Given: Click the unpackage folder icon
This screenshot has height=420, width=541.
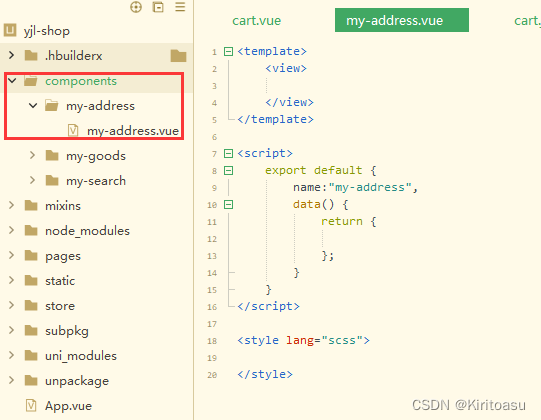Looking at the screenshot, I should coord(31,381).
